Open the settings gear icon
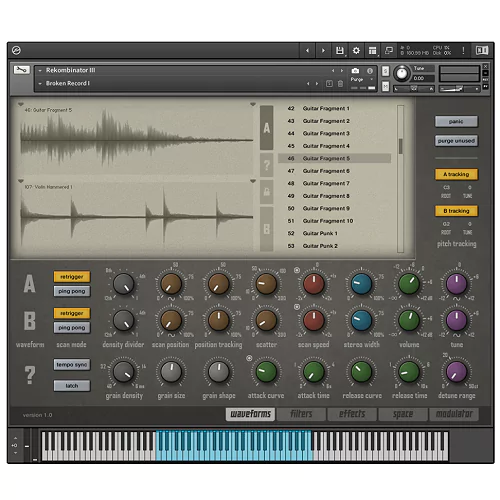The height and width of the screenshot is (500, 500). pyautogui.click(x=356, y=51)
